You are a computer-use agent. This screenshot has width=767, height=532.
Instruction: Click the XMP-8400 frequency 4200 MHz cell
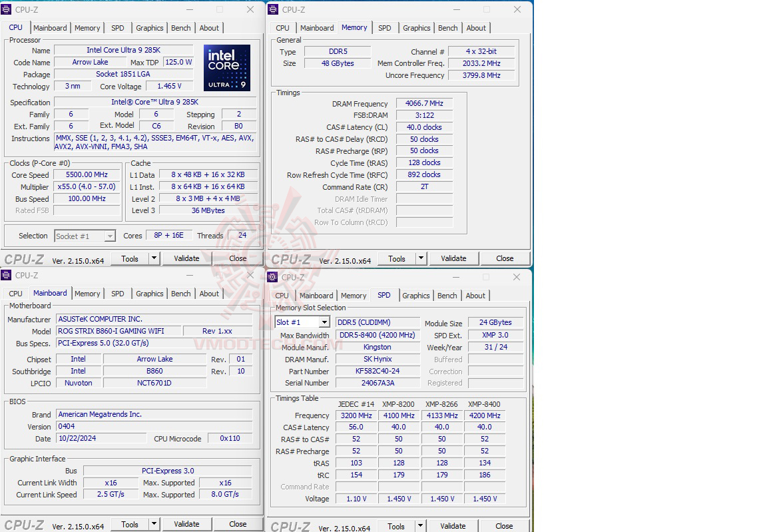[x=485, y=415]
